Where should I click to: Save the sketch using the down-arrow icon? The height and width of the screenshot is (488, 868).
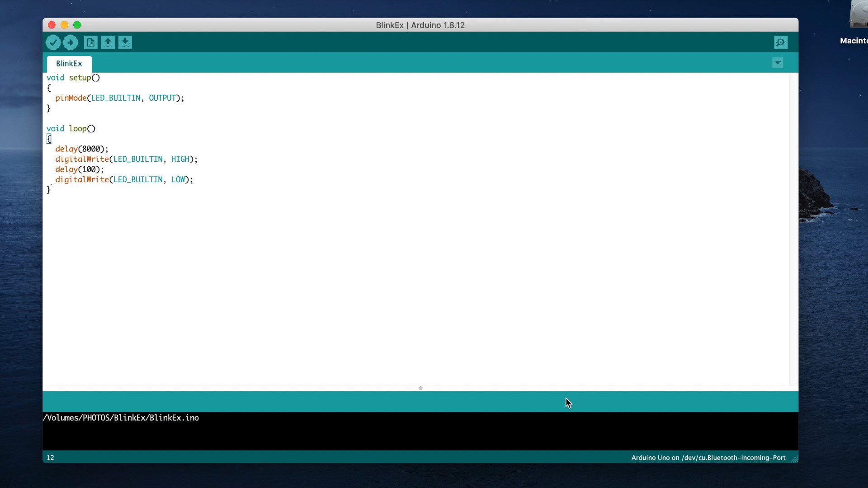pos(125,42)
